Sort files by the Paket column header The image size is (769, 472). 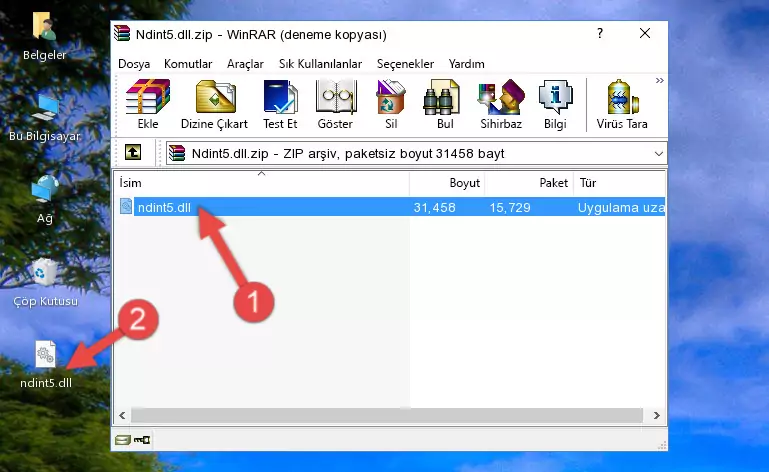click(529, 183)
